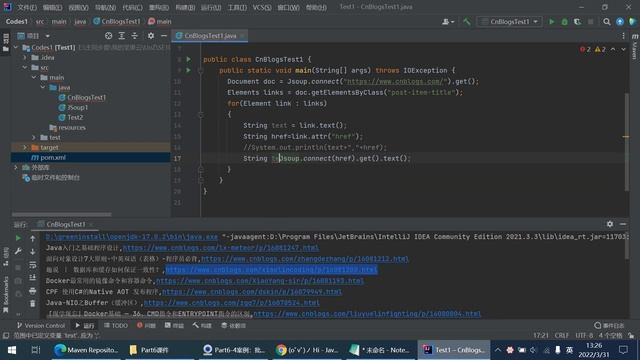Select pom.xml in Project tree
The height and width of the screenshot is (360, 640).
(x=53, y=158)
